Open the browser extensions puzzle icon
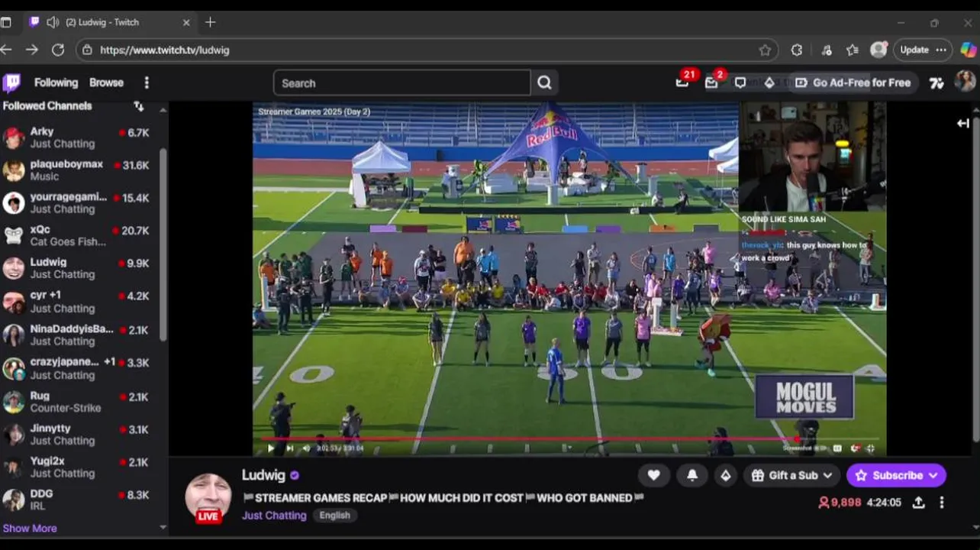Viewport: 980px width, 550px height. coord(797,50)
